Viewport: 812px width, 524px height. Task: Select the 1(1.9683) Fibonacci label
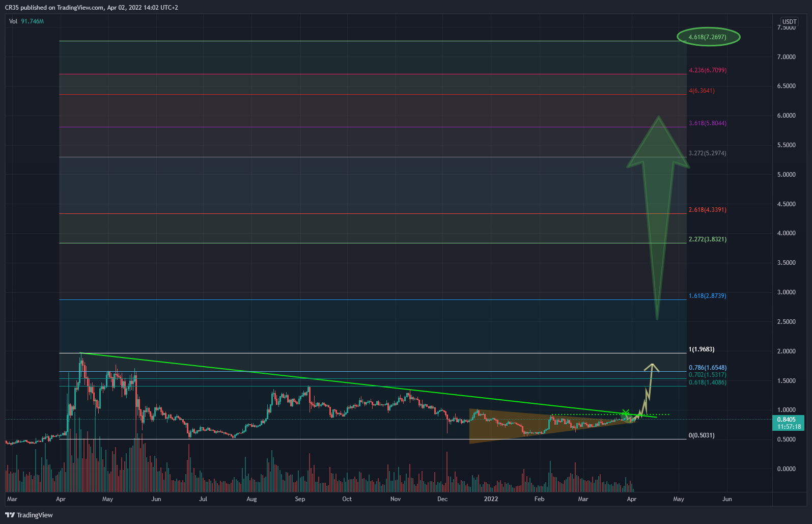(x=701, y=349)
